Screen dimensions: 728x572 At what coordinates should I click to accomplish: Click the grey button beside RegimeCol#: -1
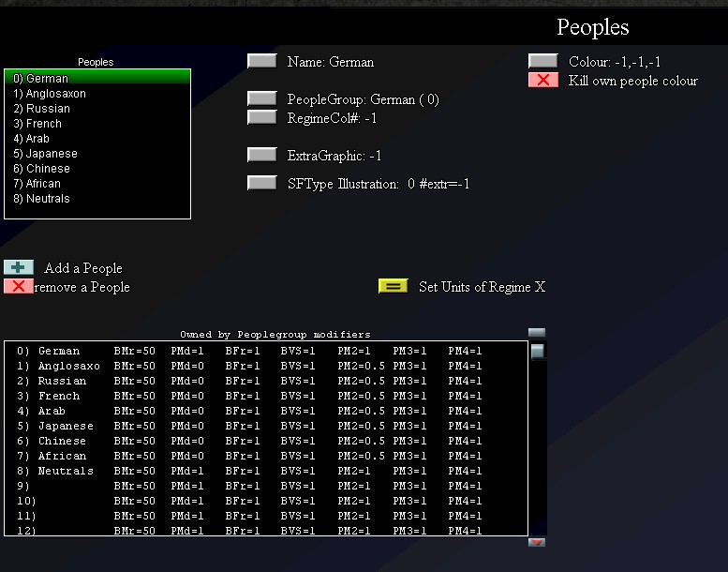262,117
